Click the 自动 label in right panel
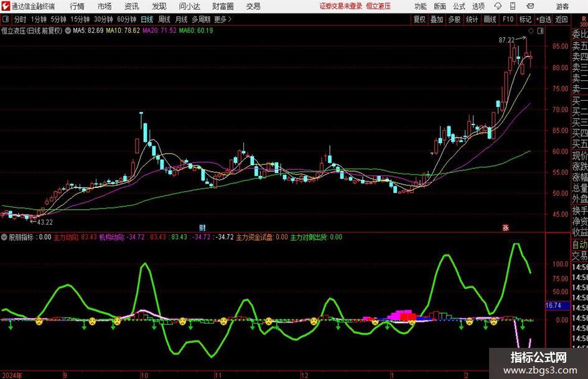Viewport: 588px width, 379px height. tap(580, 245)
